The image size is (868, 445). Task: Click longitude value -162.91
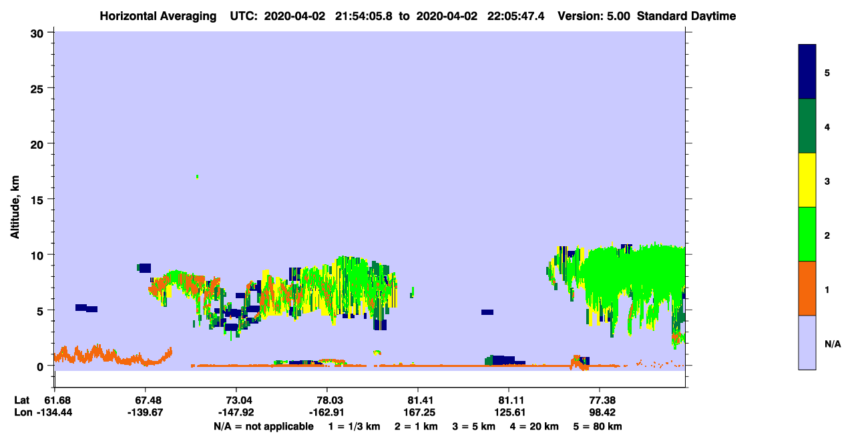click(x=327, y=412)
